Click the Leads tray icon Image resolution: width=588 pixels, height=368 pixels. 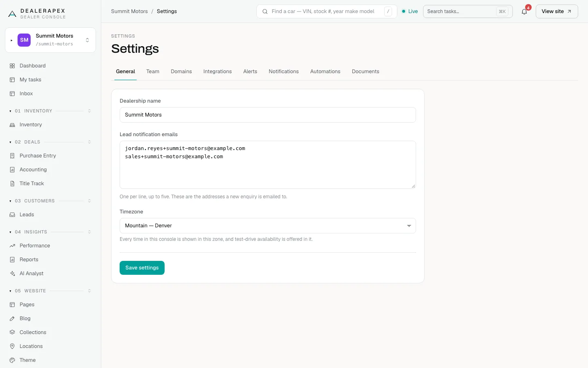point(12,215)
